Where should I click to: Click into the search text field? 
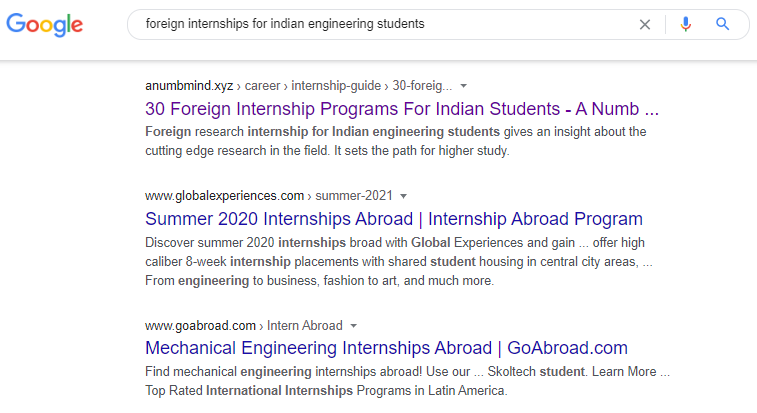380,24
